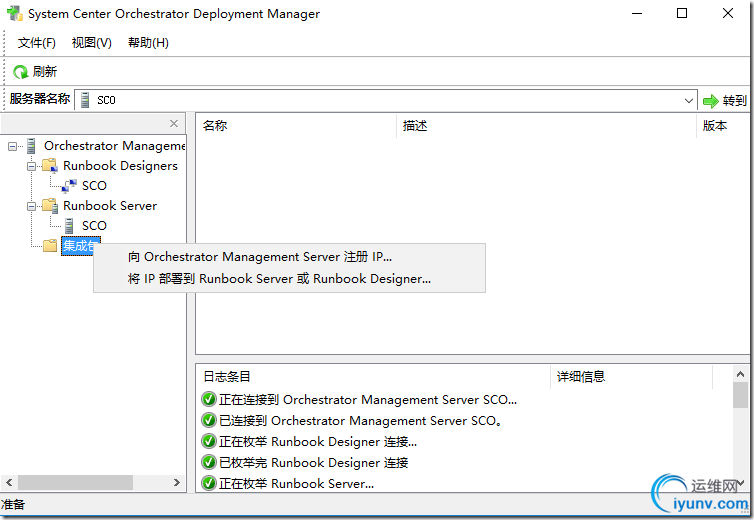Click the tree pane horizontal scrollbar thumb

[75, 482]
